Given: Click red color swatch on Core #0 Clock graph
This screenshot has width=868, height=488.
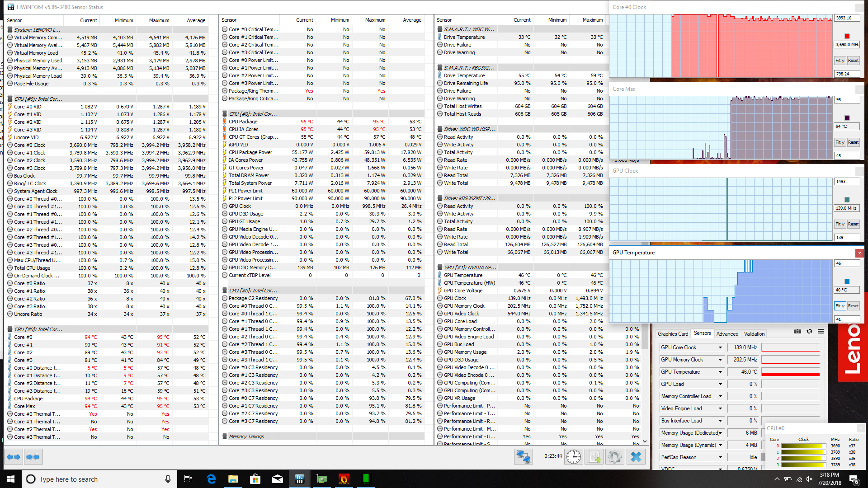Looking at the screenshot, I should click(x=847, y=36).
